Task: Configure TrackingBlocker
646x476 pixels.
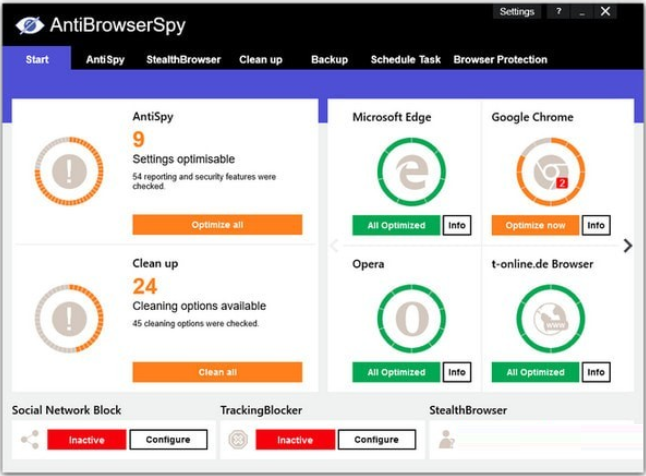Action: tap(377, 440)
